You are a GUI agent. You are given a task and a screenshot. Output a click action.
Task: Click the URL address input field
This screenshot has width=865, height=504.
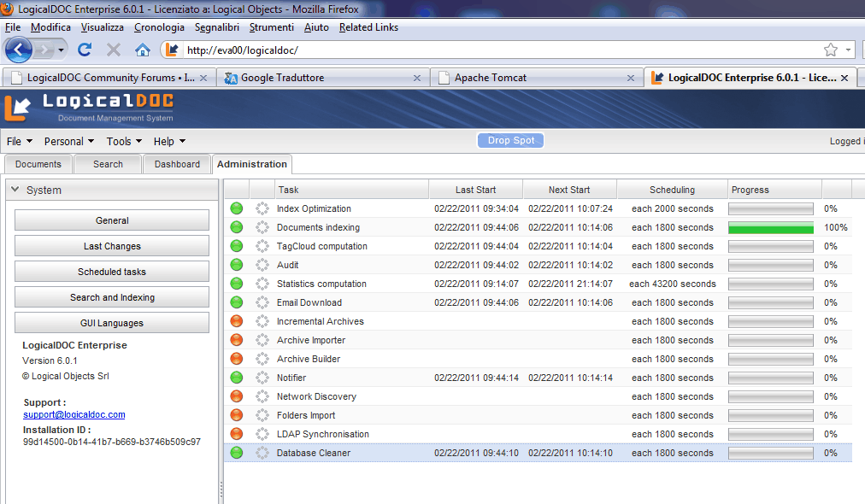(x=499, y=50)
